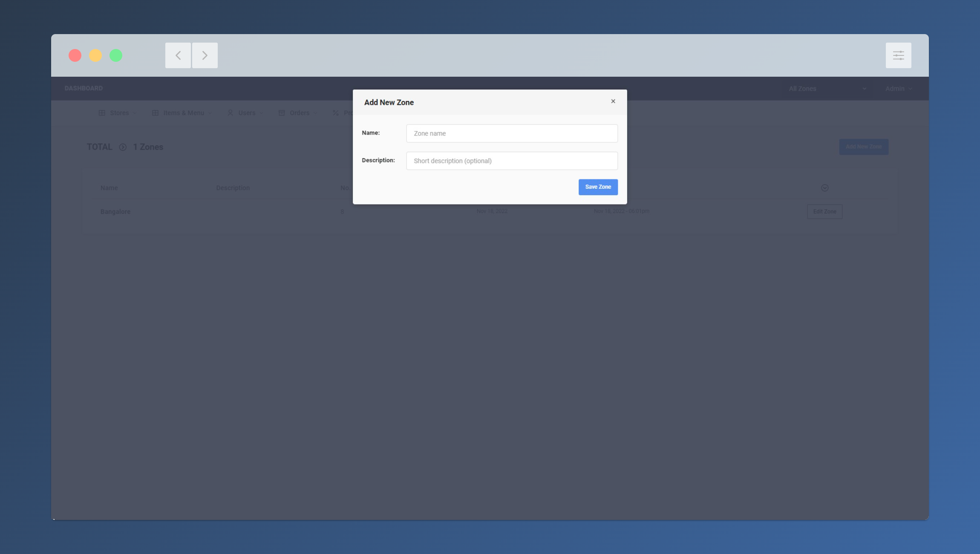Screen dimensions: 980x554
Task: Expand the Orders chevron arrow
Action: (315, 113)
